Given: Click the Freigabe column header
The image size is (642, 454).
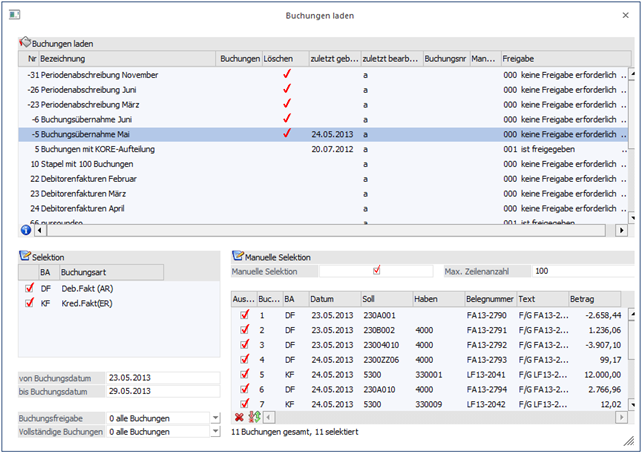Looking at the screenshot, I should (560, 59).
